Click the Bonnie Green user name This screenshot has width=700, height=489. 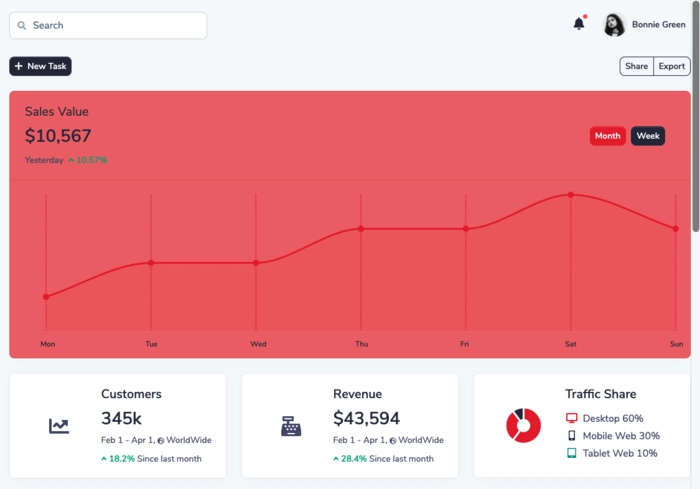[658, 25]
